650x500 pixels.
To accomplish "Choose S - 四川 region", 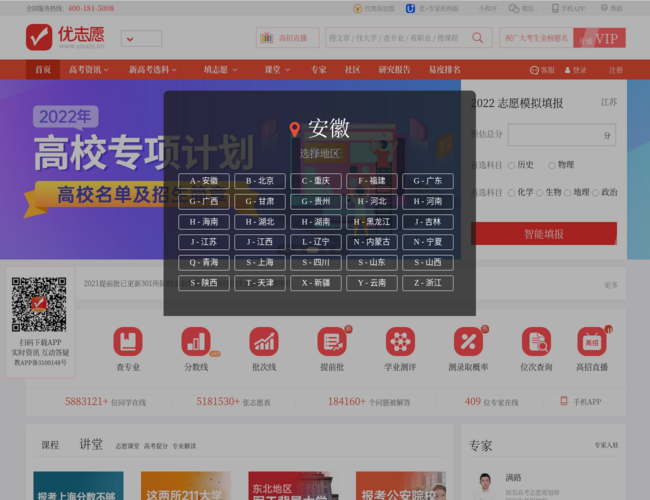I will click(316, 262).
